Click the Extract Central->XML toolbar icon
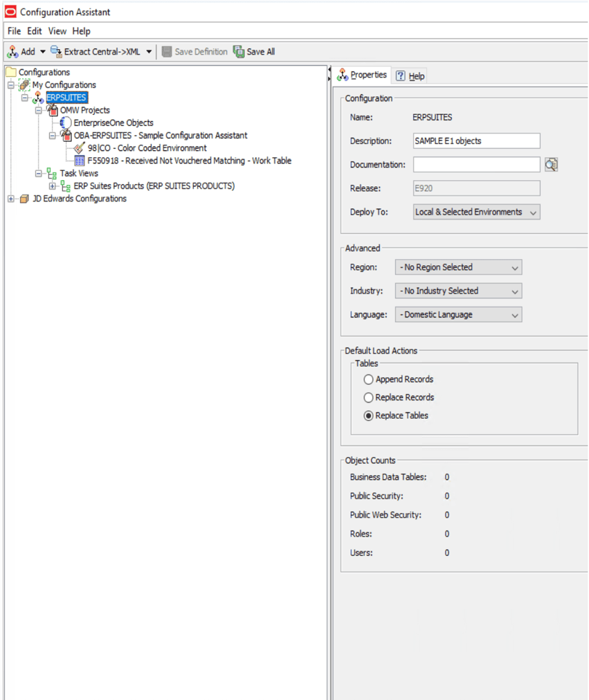Screen dimensions: 589x700 [x=56, y=52]
